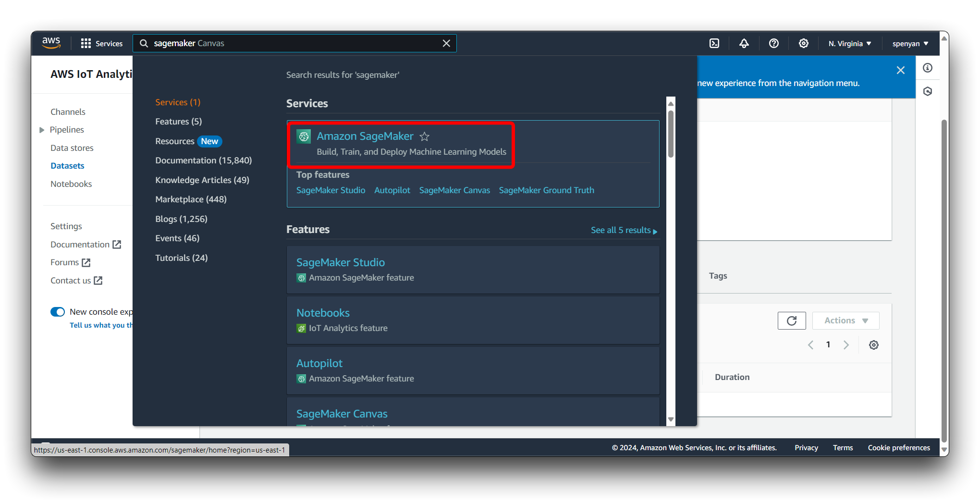This screenshot has height=503, width=980.
Task: Open the Forums external link
Action: 70,262
